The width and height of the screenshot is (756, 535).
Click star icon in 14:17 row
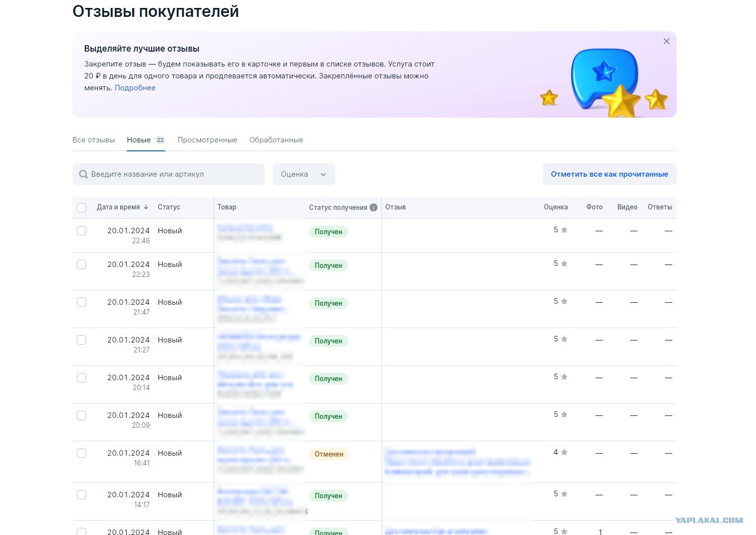(x=564, y=494)
